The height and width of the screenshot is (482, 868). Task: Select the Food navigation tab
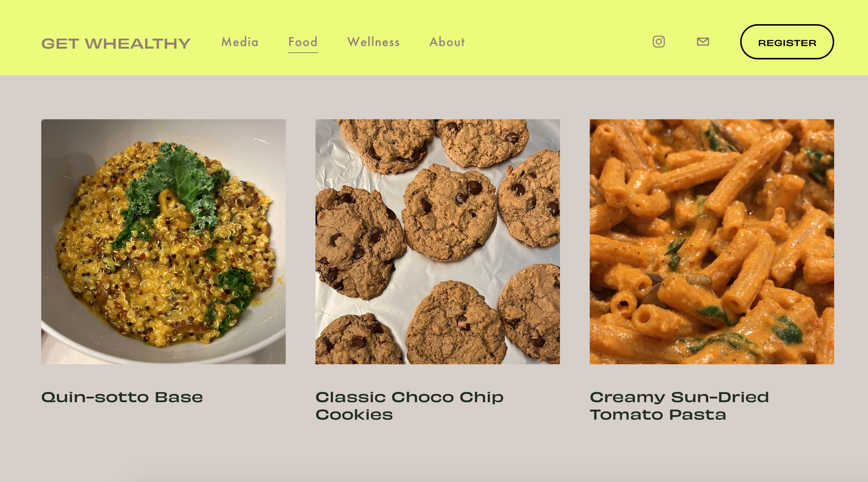point(303,42)
